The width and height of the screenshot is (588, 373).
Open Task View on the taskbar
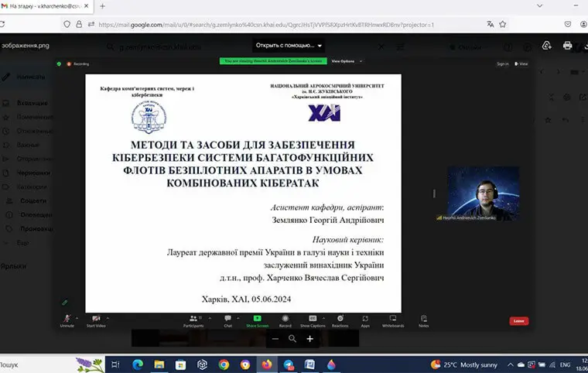click(x=115, y=364)
